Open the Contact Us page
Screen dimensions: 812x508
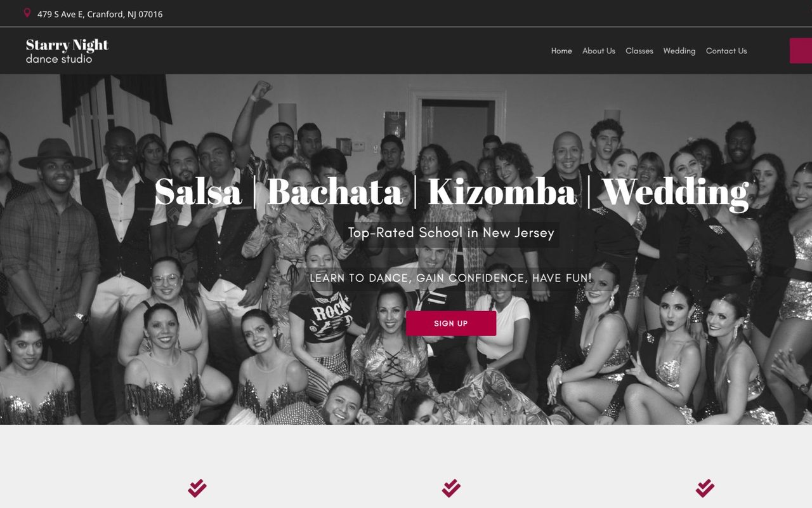click(x=726, y=51)
